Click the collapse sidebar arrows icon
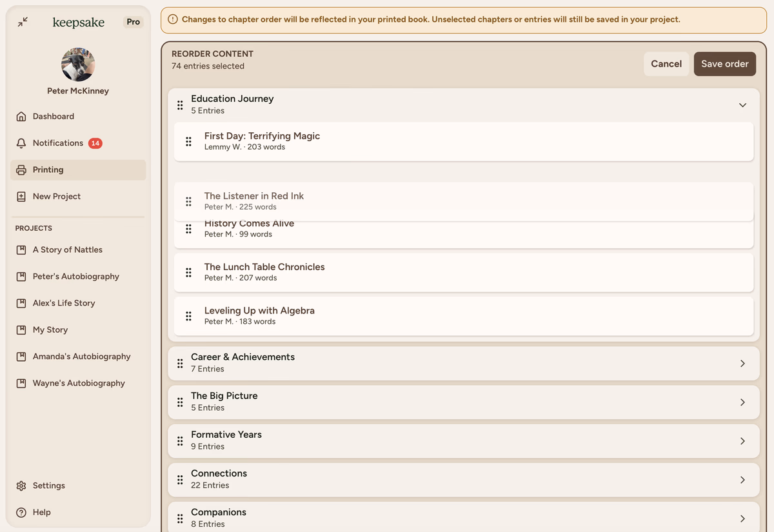The width and height of the screenshot is (774, 532). (x=23, y=22)
